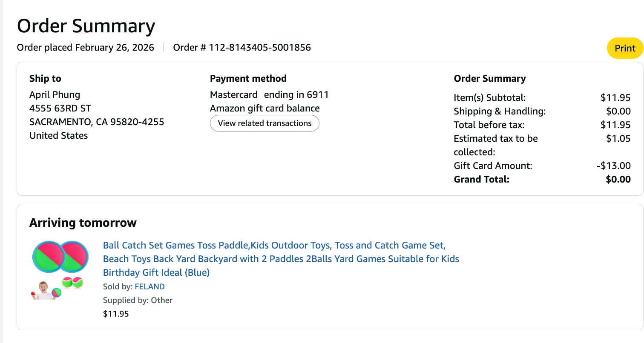Click the toss paddle product thumbnail
The image size is (644, 343).
tap(60, 270)
